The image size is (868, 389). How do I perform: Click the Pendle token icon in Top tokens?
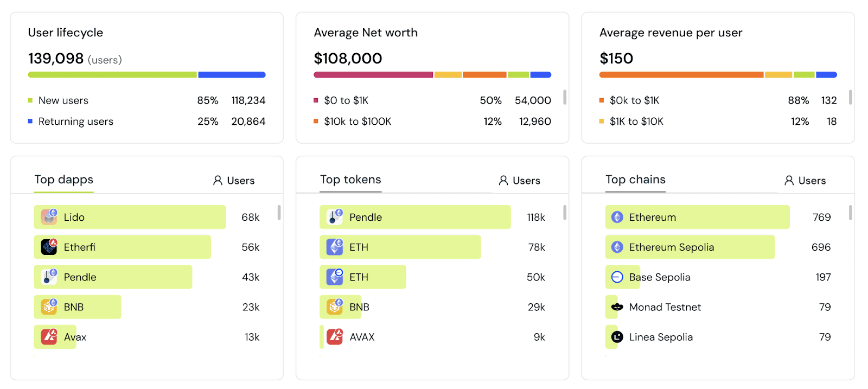[335, 217]
